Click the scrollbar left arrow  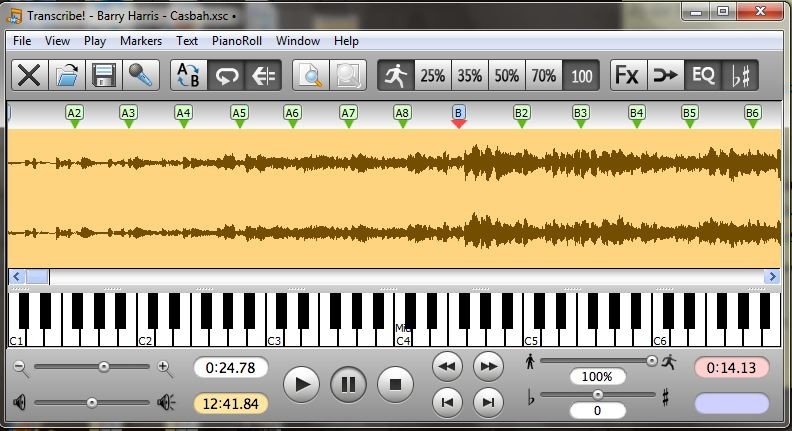[17, 276]
